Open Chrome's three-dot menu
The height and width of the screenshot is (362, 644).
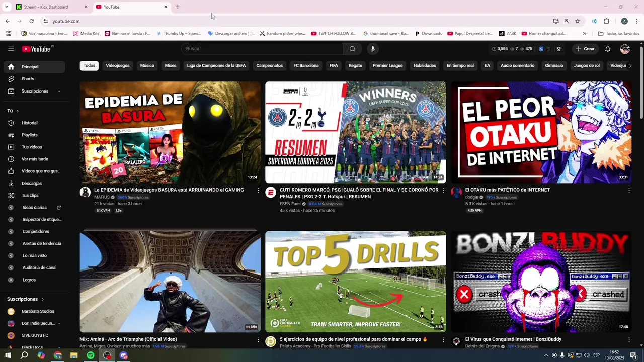636,21
